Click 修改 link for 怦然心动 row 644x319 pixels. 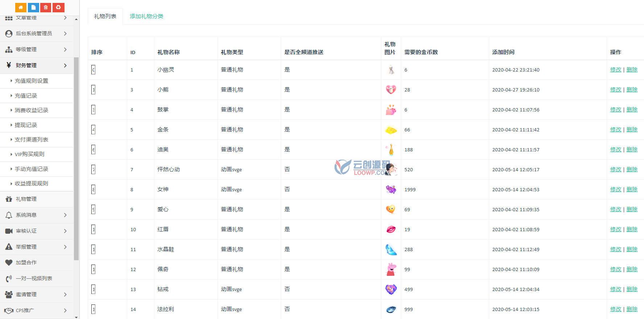point(615,169)
